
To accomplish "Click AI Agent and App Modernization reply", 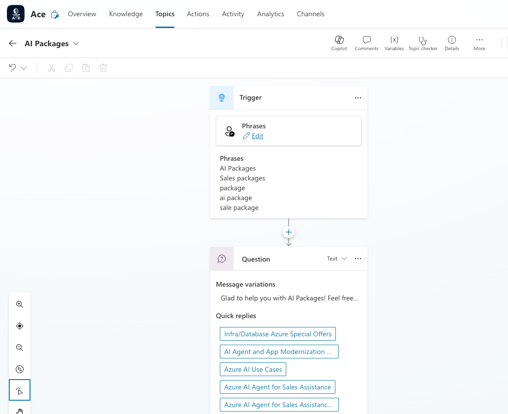I will pyautogui.click(x=279, y=352).
